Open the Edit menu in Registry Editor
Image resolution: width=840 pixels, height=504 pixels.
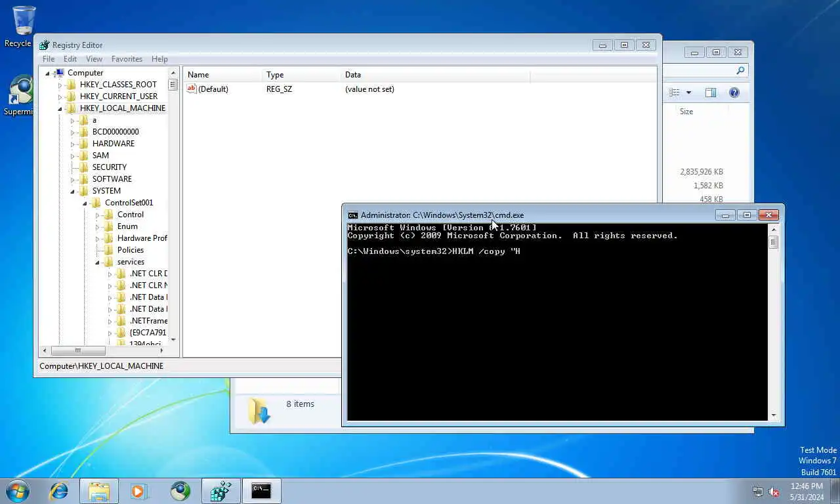point(70,59)
